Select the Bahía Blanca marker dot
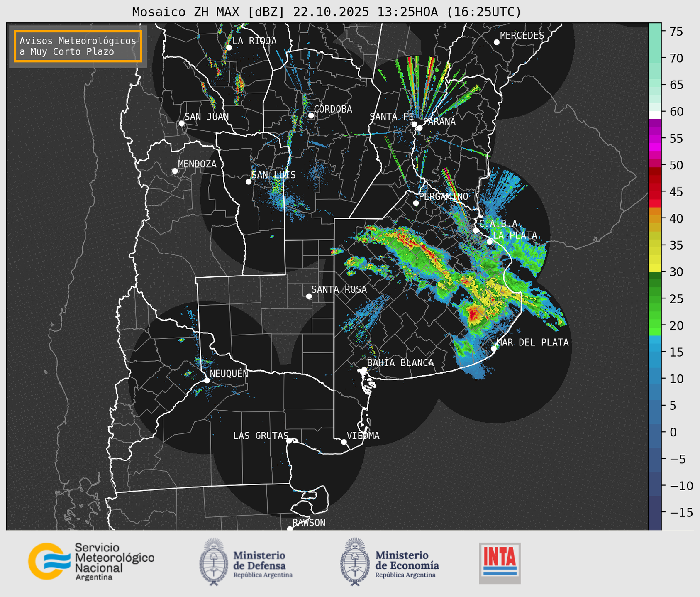 pos(364,369)
